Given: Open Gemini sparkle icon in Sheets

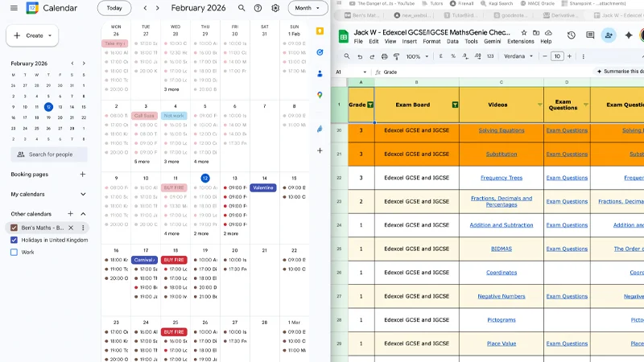Looking at the screenshot, I should tap(629, 35).
